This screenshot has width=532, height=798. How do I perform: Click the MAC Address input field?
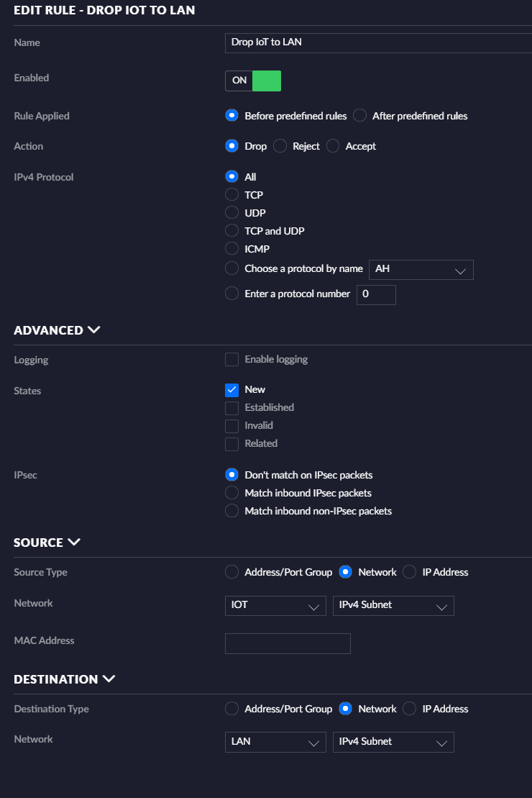pos(287,643)
